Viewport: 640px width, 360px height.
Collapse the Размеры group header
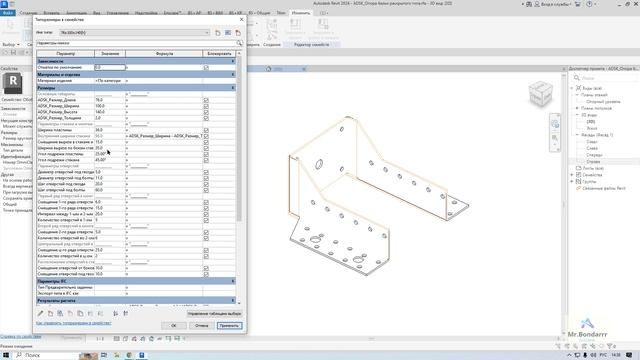[233, 88]
